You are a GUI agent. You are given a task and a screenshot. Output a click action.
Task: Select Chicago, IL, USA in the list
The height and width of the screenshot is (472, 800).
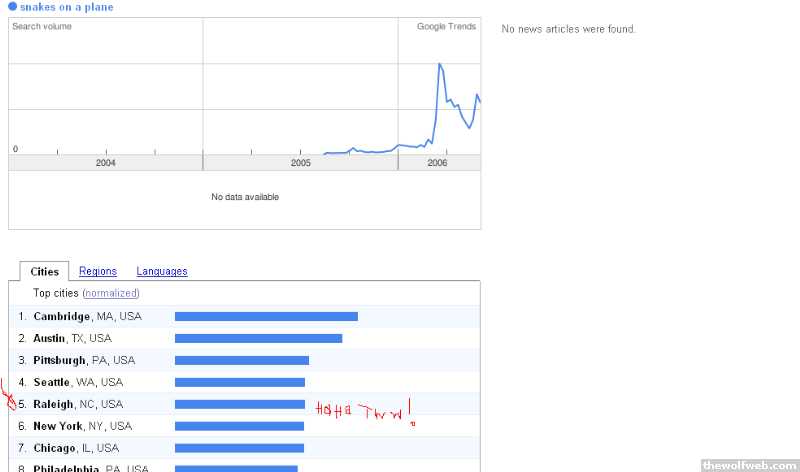76,448
